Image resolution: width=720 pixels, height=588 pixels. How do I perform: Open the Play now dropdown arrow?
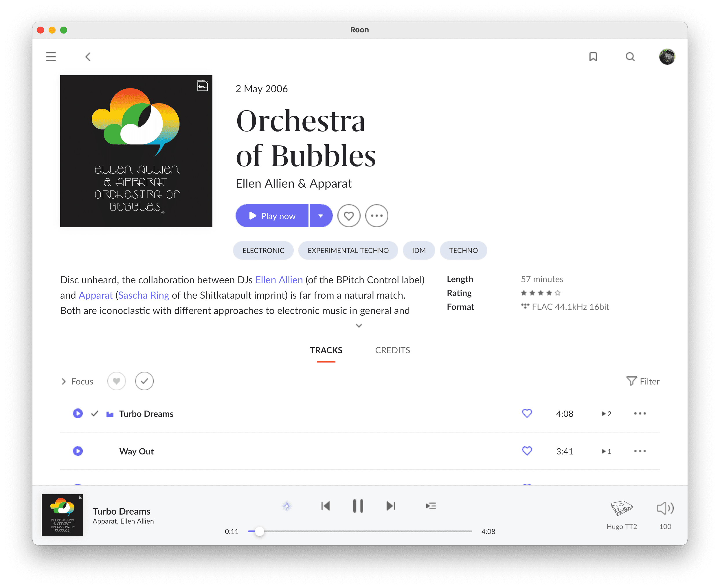[x=320, y=216]
